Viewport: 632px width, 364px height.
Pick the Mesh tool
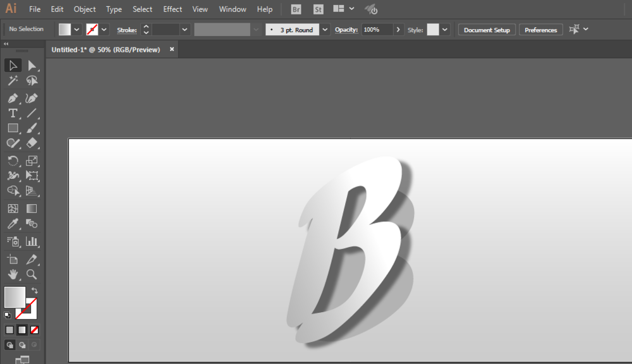pyautogui.click(x=13, y=209)
